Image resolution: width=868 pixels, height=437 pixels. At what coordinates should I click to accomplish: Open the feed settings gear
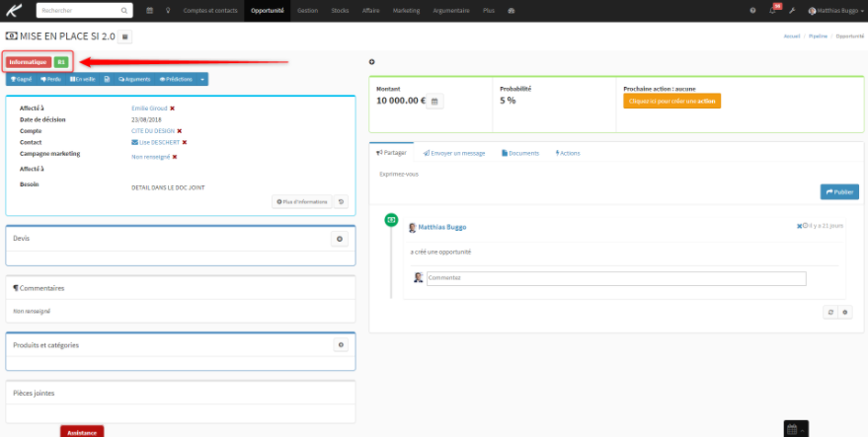point(844,312)
